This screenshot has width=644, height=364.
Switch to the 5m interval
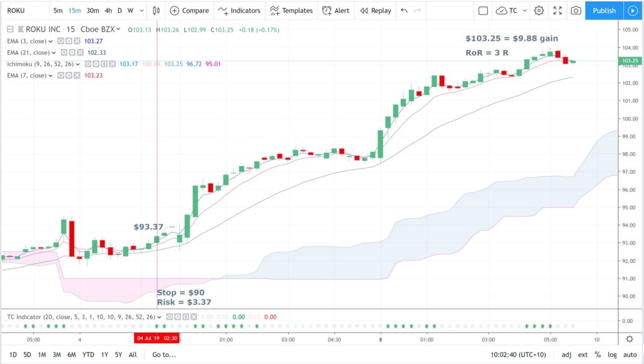point(58,11)
